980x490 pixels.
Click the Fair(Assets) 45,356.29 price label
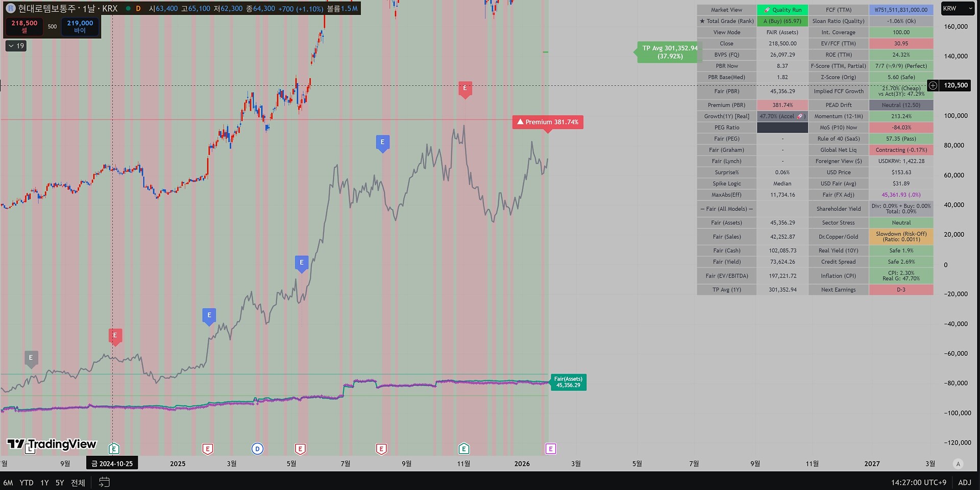568,382
